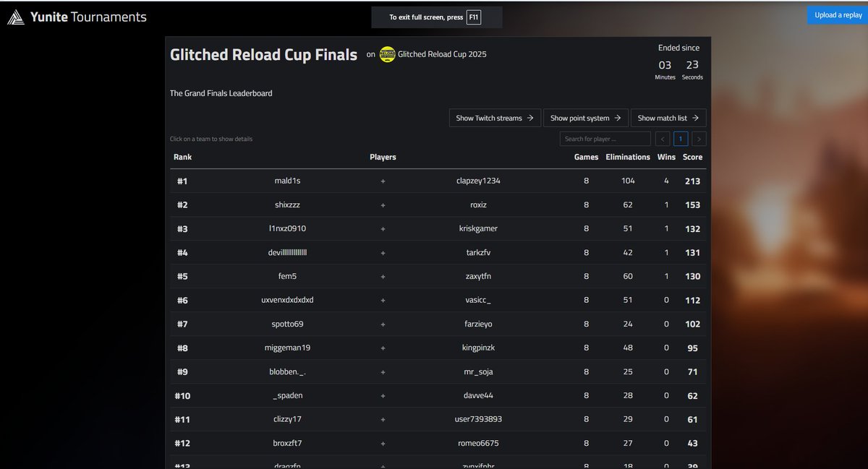Expand team row of mald1s
This screenshot has height=469, width=868.
[438, 181]
